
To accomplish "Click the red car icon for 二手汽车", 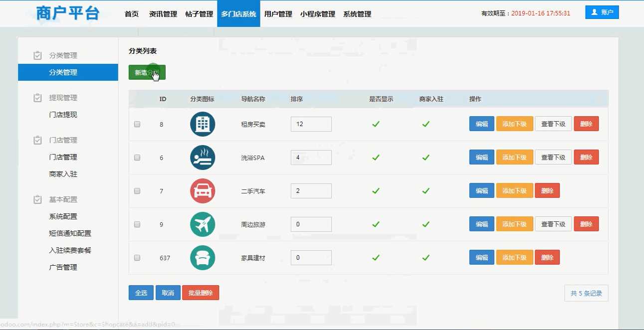I will click(x=203, y=191).
